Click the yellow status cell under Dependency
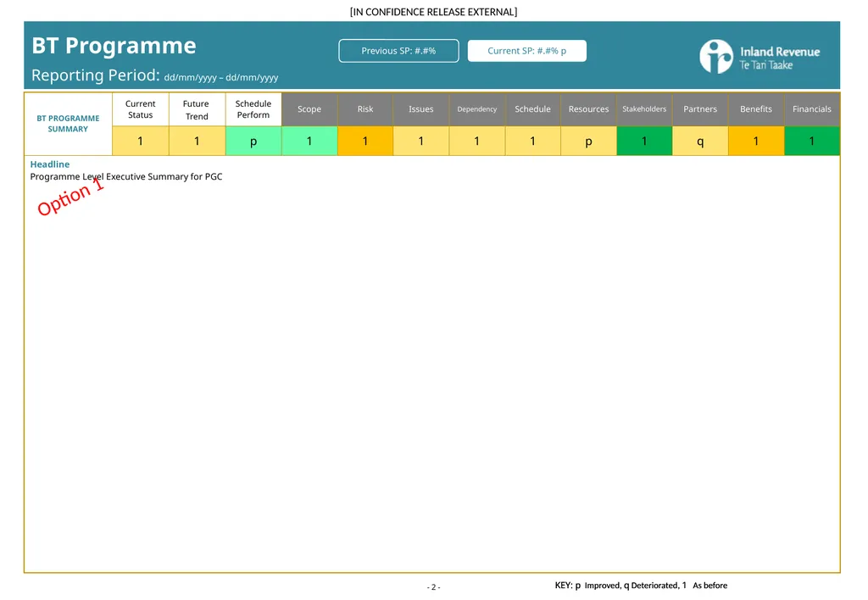Viewport: 868px width, 600px height. coord(477,142)
